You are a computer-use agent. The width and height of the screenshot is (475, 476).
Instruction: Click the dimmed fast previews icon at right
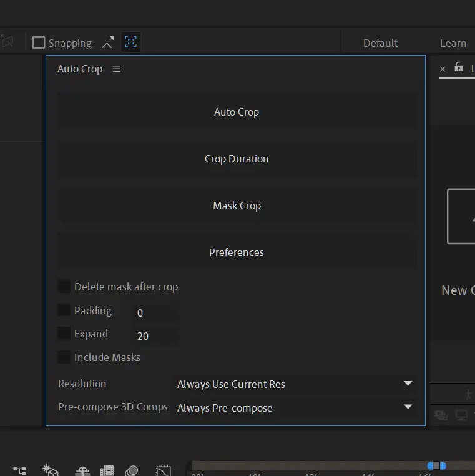(x=441, y=415)
